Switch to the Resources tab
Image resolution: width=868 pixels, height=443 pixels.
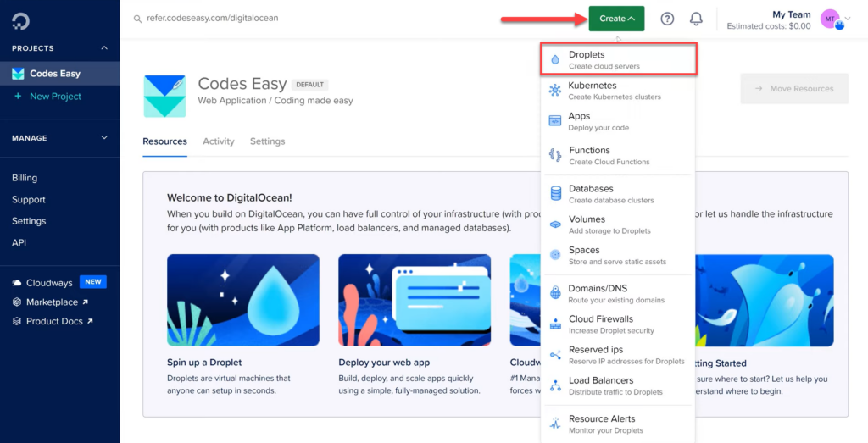(165, 141)
